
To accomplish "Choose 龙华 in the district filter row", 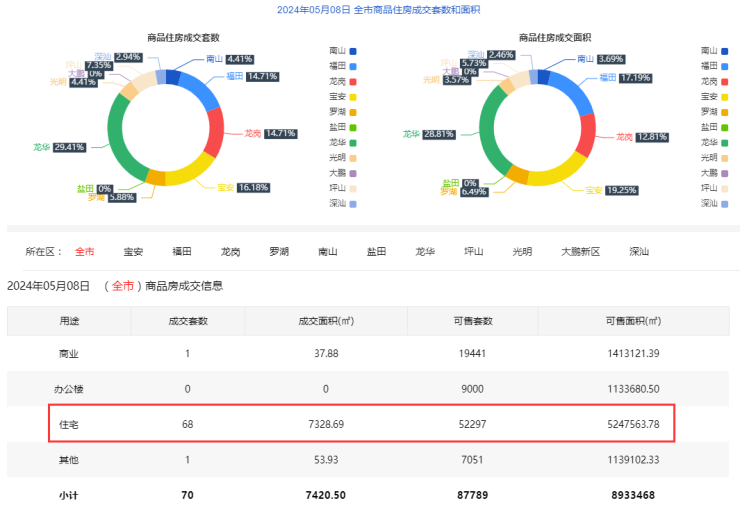I will tap(426, 251).
